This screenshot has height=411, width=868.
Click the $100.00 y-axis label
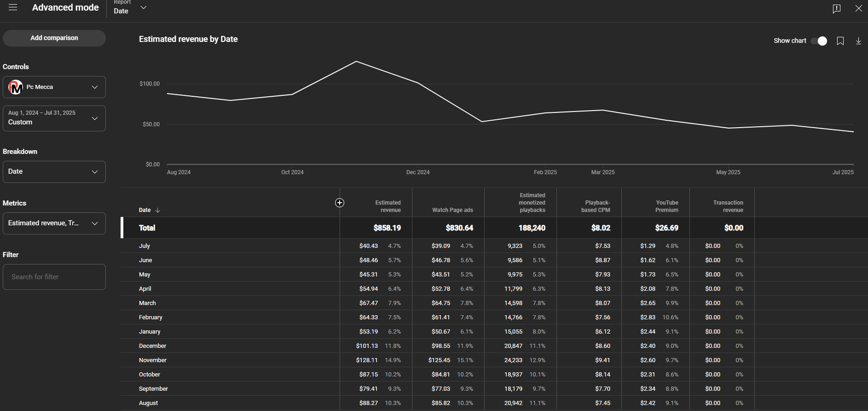tap(150, 84)
